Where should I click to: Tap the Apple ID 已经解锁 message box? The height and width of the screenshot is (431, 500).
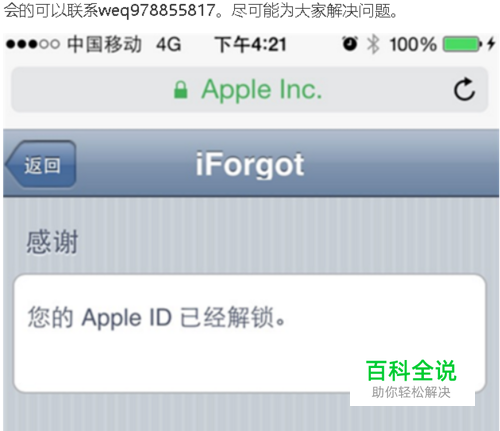249,333
